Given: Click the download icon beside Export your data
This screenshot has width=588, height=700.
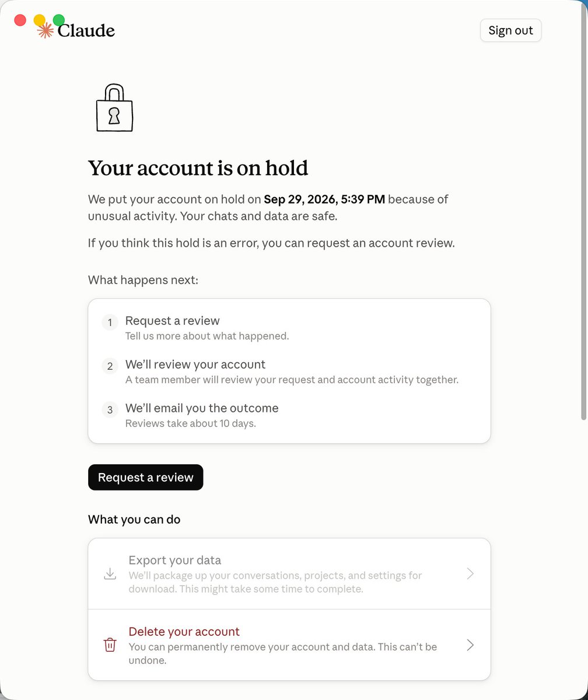Looking at the screenshot, I should (110, 574).
